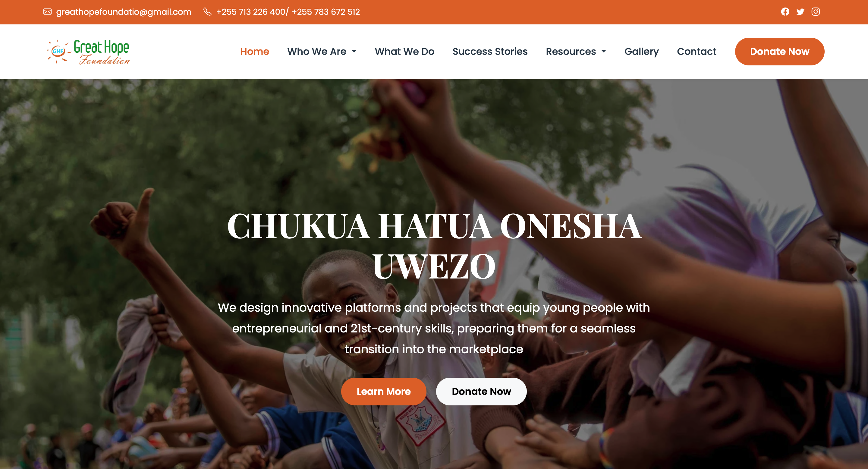Click the envelope email icon
868x469 pixels.
click(48, 12)
